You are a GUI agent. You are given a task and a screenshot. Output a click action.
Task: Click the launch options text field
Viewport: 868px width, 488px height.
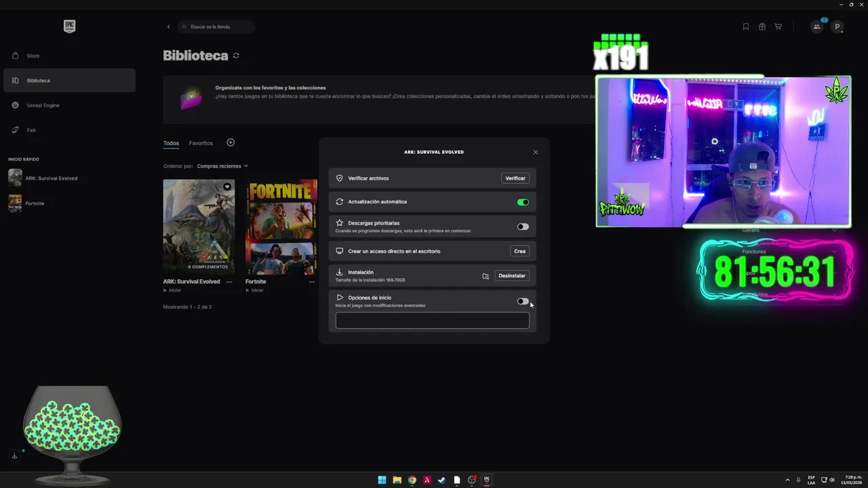(x=433, y=321)
